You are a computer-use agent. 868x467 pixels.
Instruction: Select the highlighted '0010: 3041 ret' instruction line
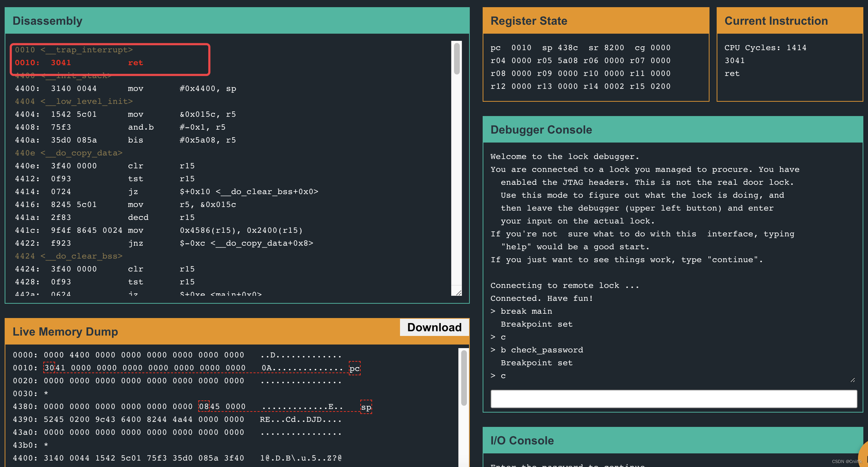(79, 63)
